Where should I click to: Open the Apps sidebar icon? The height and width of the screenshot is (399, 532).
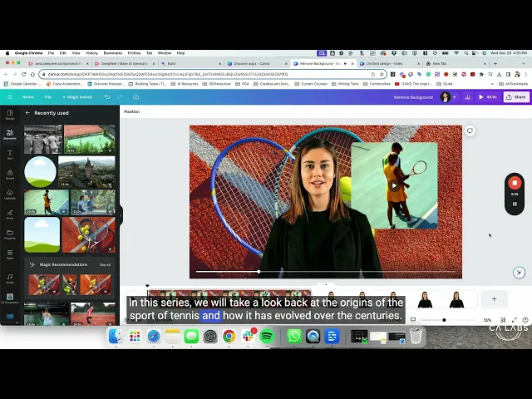point(10,254)
